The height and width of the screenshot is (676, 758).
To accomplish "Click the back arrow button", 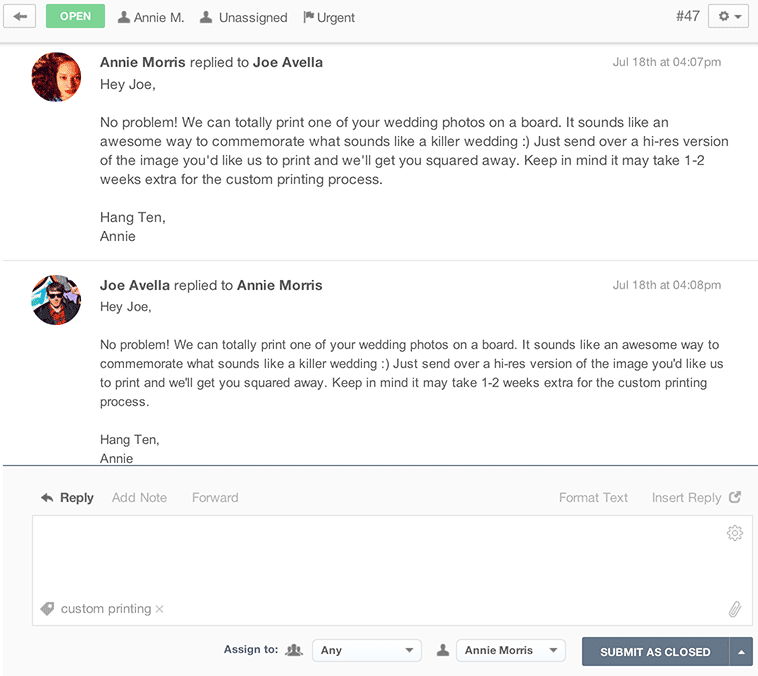I will pyautogui.click(x=21, y=17).
